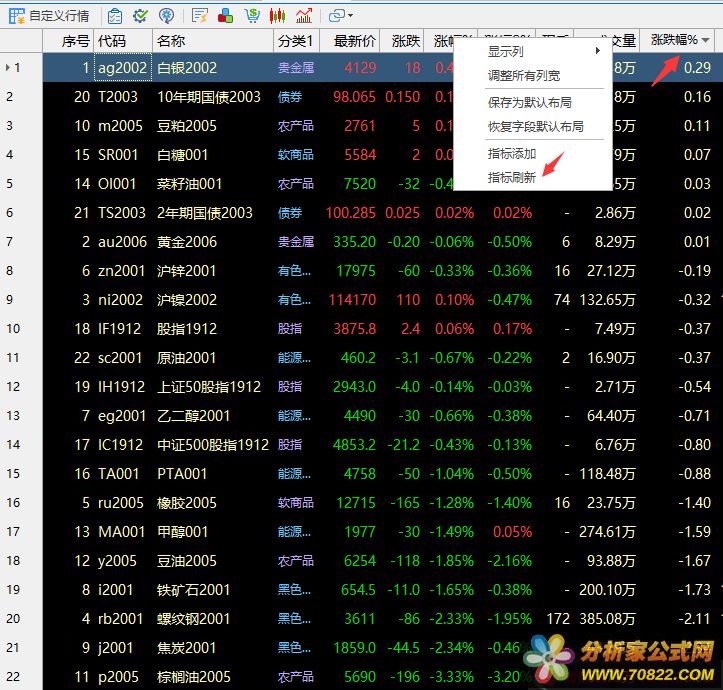Click the rising trend bar-chart icon
Image resolution: width=723 pixels, height=690 pixels.
[304, 16]
